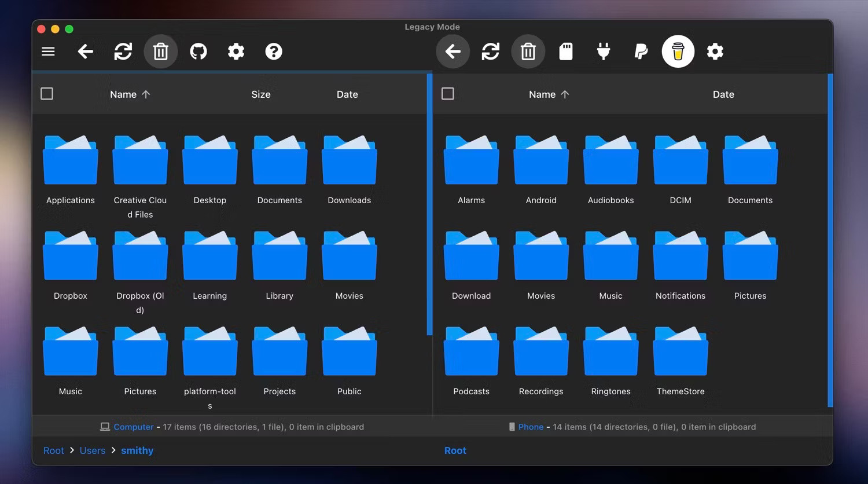
Task: Navigate back in the Phone pane
Action: (453, 51)
